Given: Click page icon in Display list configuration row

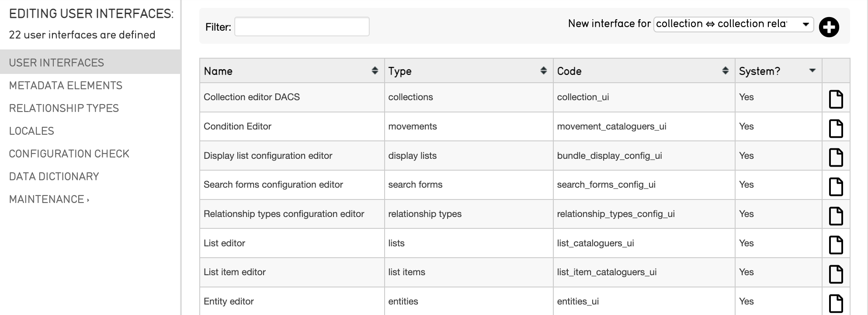Looking at the screenshot, I should (836, 157).
